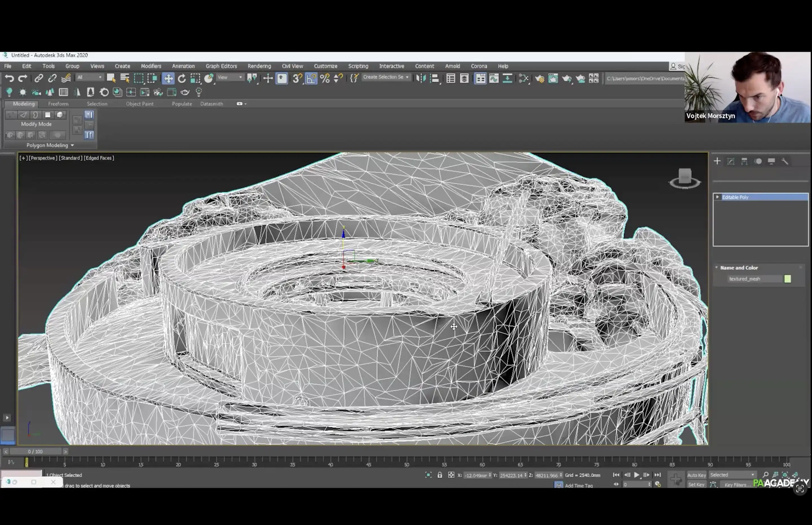This screenshot has height=525, width=812.
Task: Select the Move transform tool
Action: click(x=168, y=78)
